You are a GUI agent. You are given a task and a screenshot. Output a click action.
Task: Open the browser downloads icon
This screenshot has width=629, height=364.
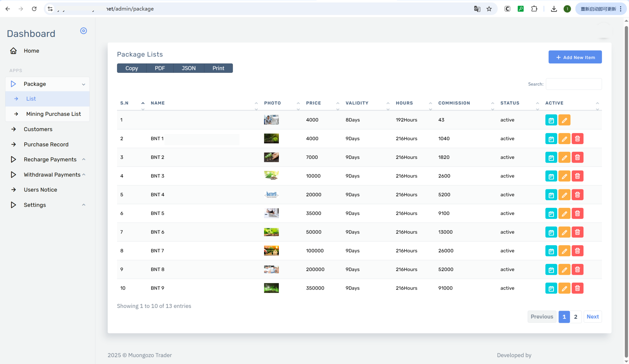(x=554, y=9)
